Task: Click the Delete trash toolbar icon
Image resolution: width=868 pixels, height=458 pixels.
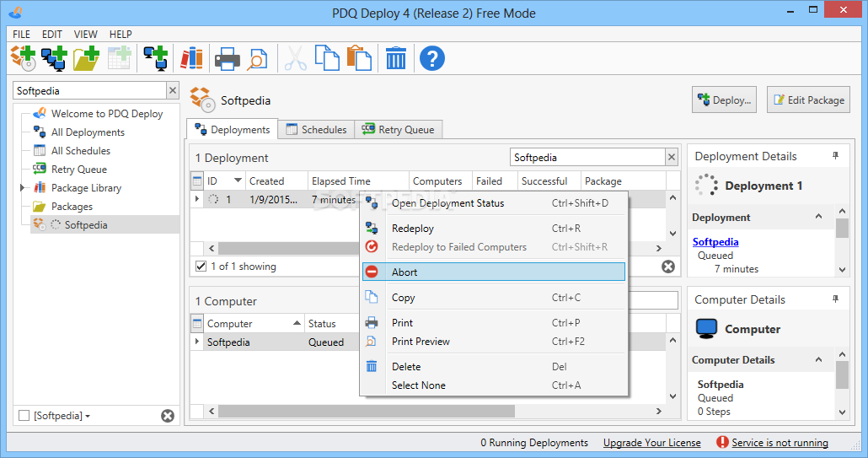Action: (x=396, y=58)
